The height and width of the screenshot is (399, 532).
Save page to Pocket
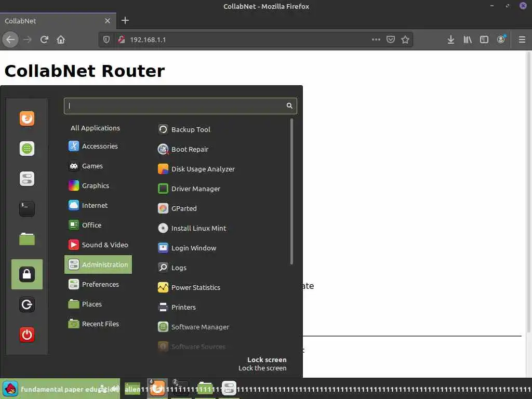click(x=391, y=39)
